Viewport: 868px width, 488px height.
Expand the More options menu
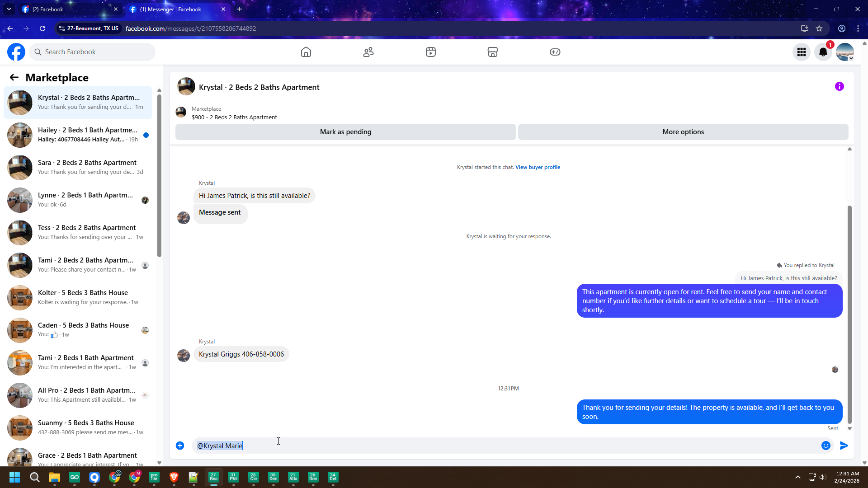683,132
